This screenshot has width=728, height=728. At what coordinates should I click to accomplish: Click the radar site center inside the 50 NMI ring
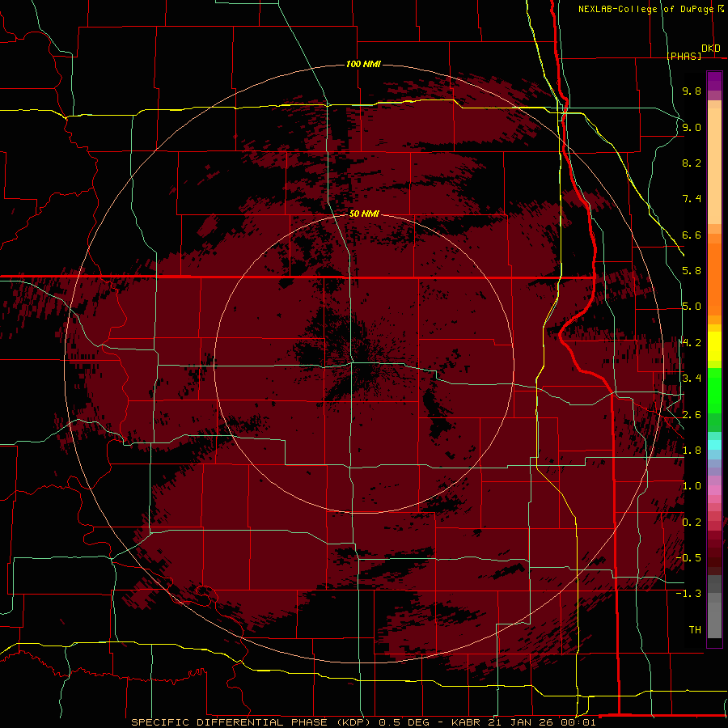364,363
